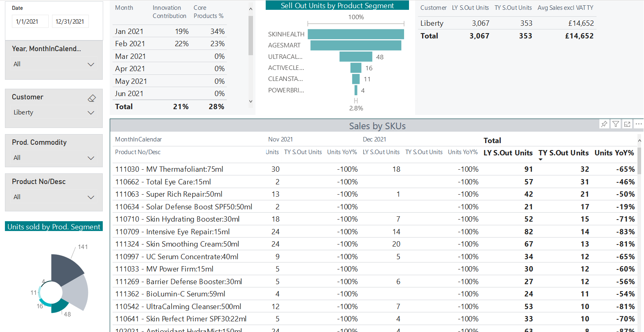Pin the Sales by SKUs visual

click(604, 124)
